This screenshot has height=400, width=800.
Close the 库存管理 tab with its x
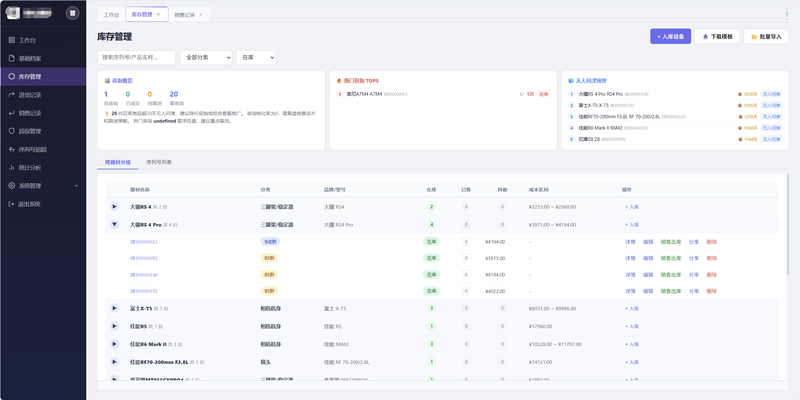coord(158,14)
